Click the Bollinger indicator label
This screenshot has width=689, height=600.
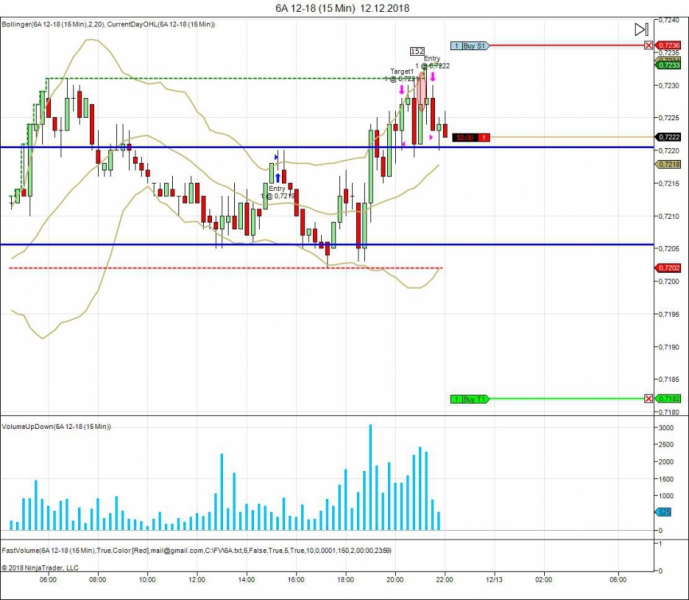click(109, 25)
